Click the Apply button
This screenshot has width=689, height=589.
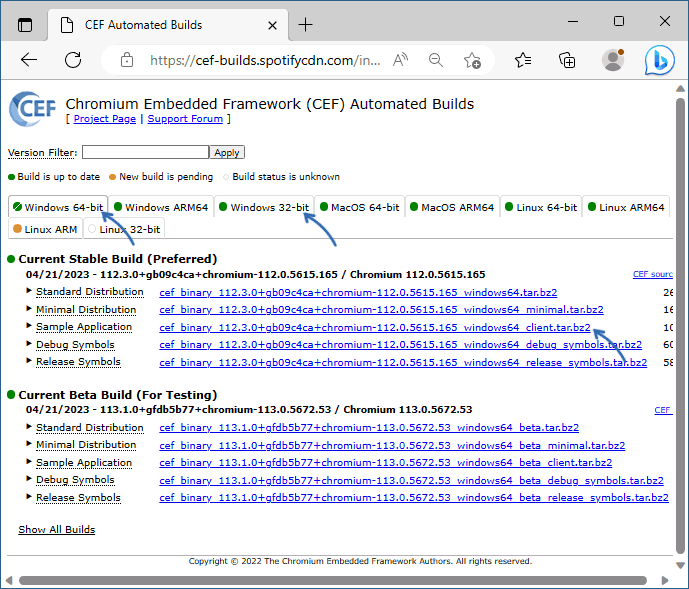tap(227, 152)
